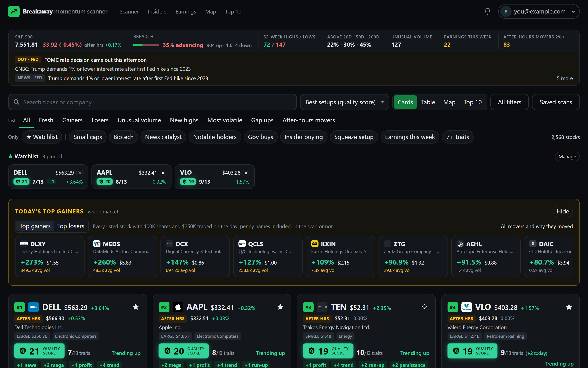Open the Trump demands 1% news headline
Image resolution: width=588 pixels, height=368 pixels.
tap(128, 78)
